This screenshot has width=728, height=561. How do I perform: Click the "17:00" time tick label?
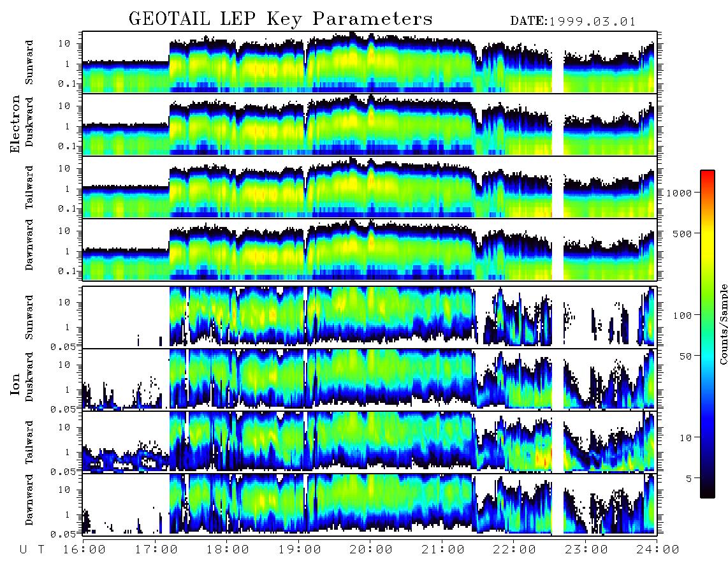pyautogui.click(x=156, y=550)
